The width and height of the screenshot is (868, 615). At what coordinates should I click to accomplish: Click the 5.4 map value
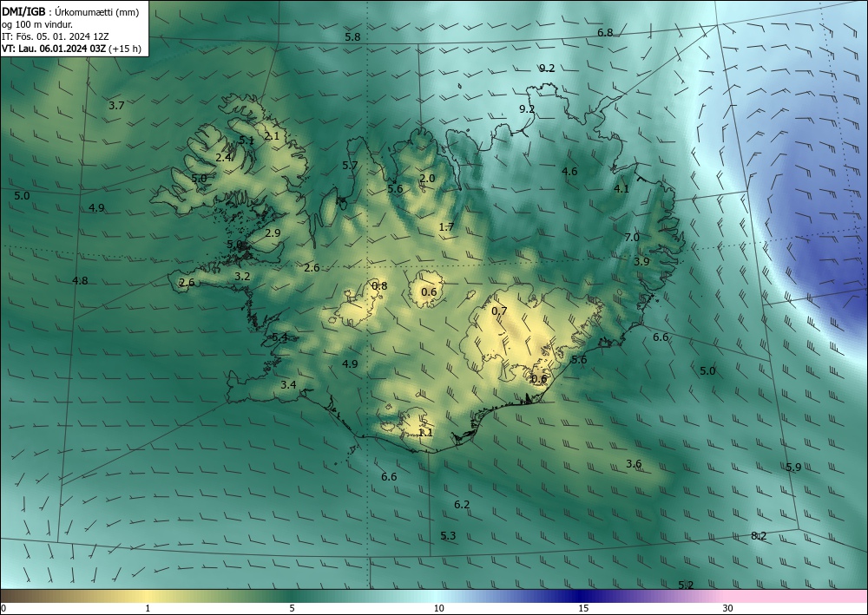279,337
